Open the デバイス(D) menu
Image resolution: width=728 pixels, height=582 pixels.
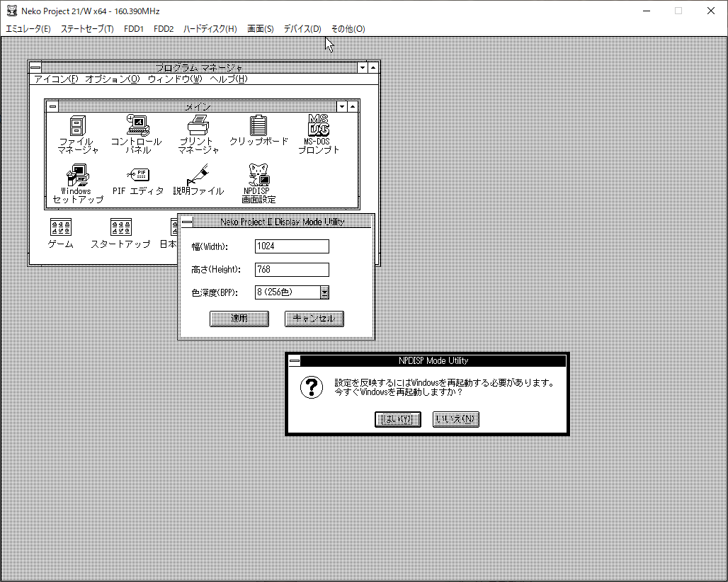click(302, 29)
